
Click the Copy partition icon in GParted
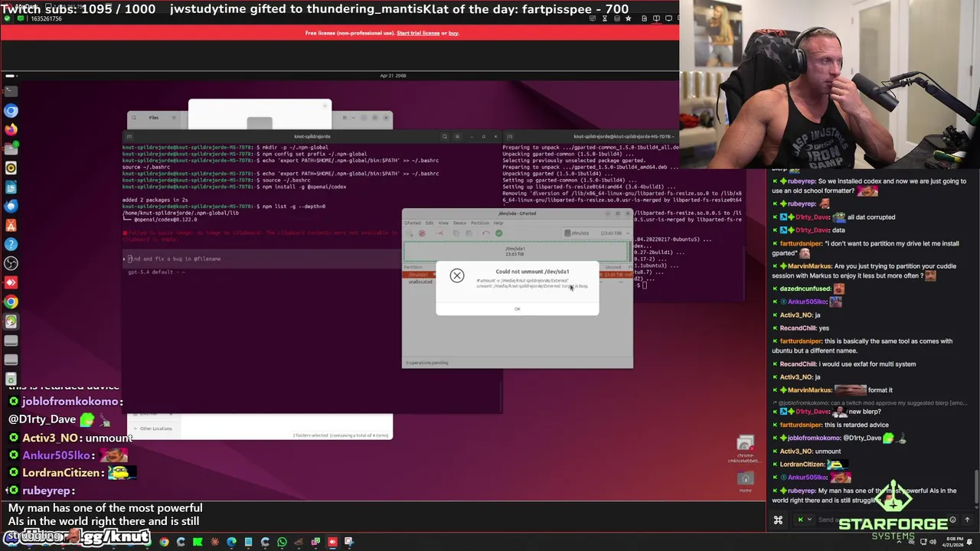(456, 233)
